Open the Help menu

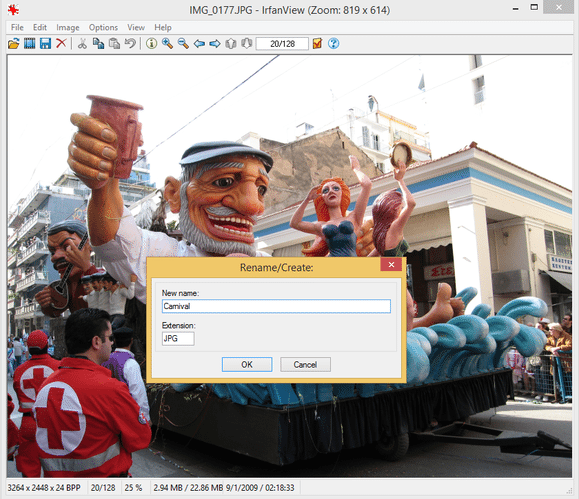[163, 27]
